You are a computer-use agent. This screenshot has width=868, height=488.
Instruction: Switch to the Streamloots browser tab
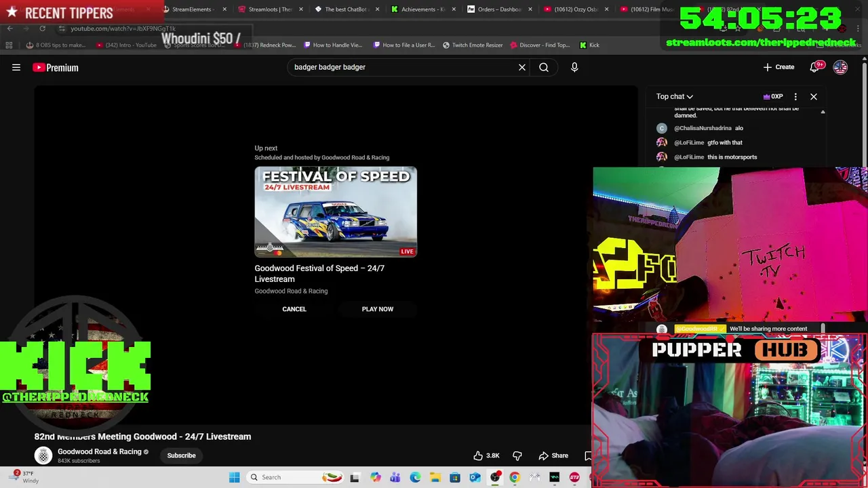pyautogui.click(x=269, y=9)
